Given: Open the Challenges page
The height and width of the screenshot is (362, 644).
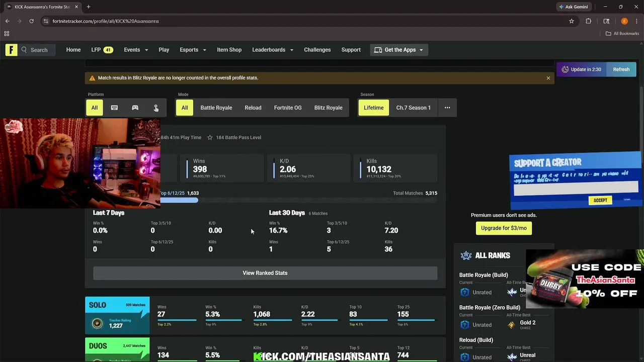Looking at the screenshot, I should pos(317,50).
